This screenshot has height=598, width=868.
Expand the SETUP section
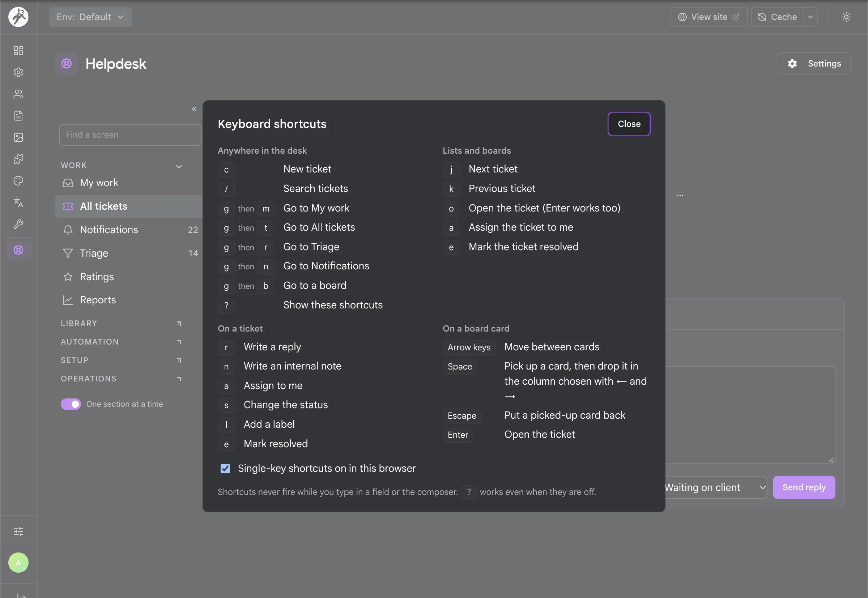tap(122, 360)
